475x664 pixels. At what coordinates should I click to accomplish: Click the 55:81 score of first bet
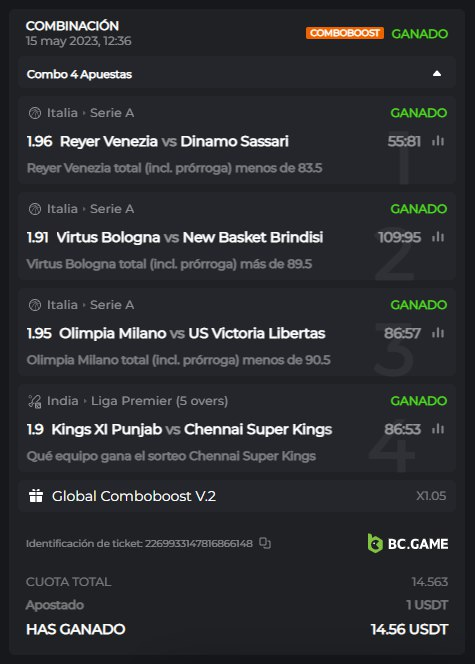click(x=404, y=141)
